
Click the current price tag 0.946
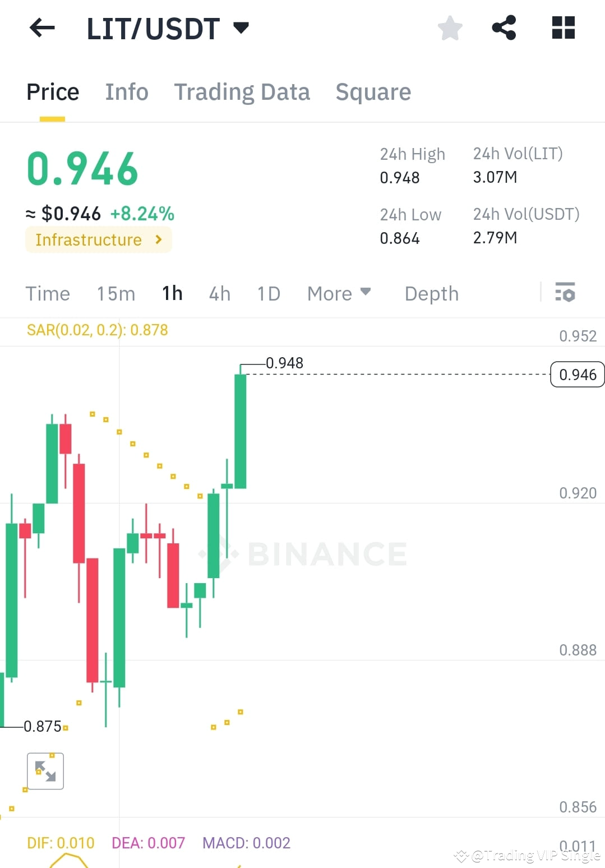[x=577, y=374]
